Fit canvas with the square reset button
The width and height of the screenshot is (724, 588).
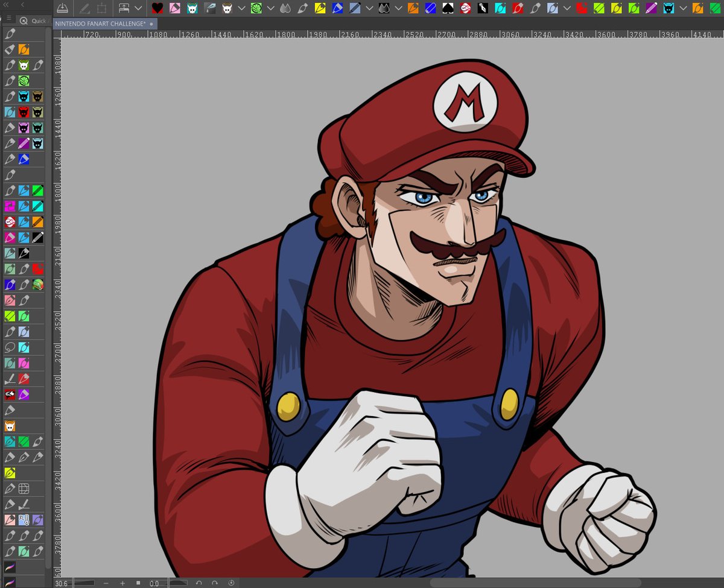(138, 583)
